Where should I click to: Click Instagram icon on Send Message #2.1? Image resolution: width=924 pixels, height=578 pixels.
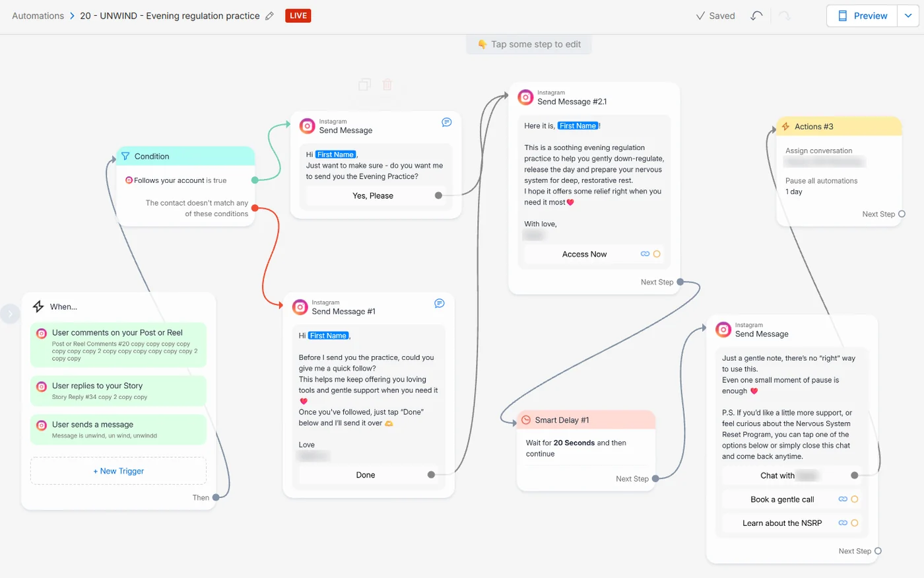click(x=525, y=97)
